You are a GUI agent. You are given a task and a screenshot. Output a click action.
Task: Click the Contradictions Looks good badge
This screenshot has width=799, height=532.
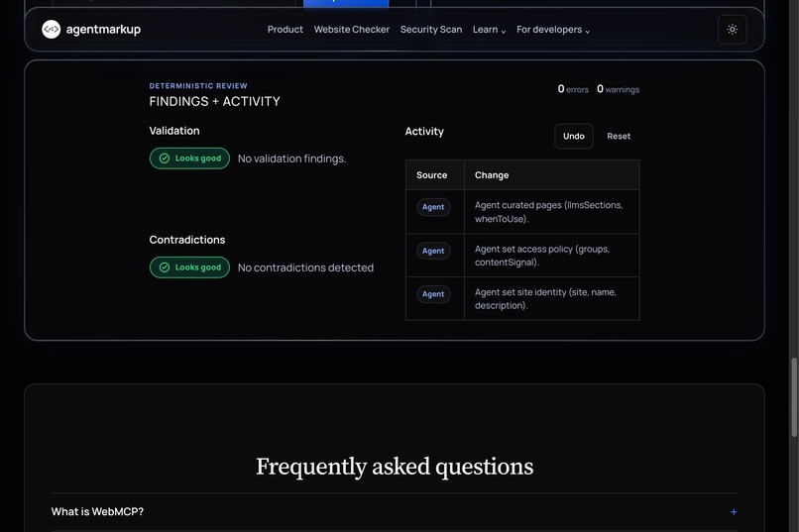click(189, 267)
